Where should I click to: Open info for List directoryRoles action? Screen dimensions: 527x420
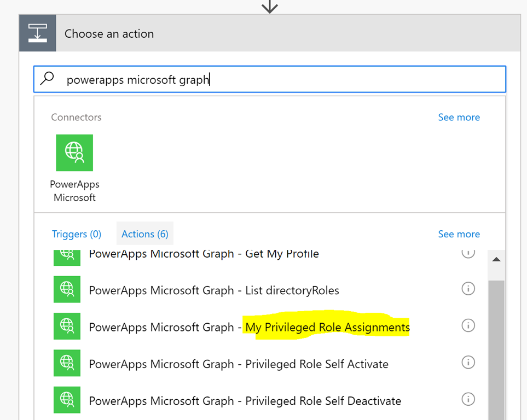click(x=468, y=289)
